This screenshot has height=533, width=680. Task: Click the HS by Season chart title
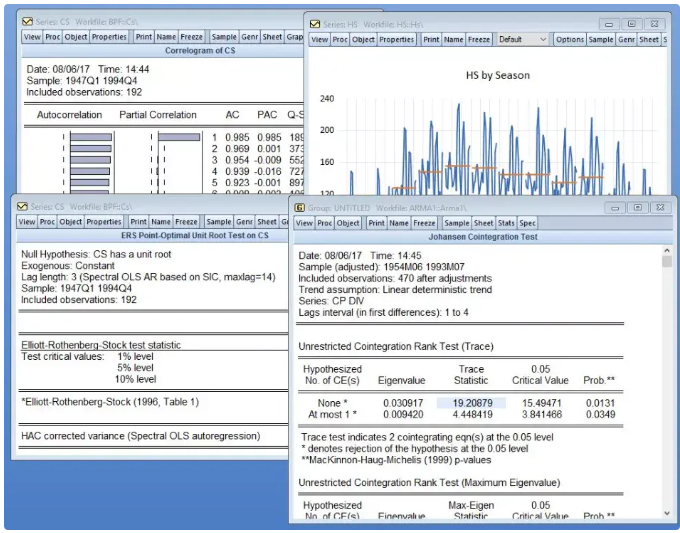498,75
